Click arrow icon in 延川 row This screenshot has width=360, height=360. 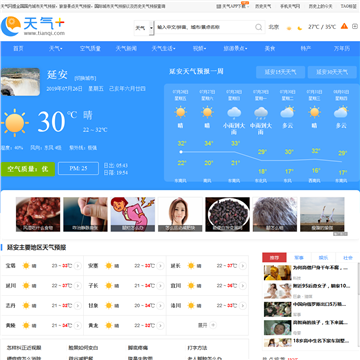click(x=78, y=286)
